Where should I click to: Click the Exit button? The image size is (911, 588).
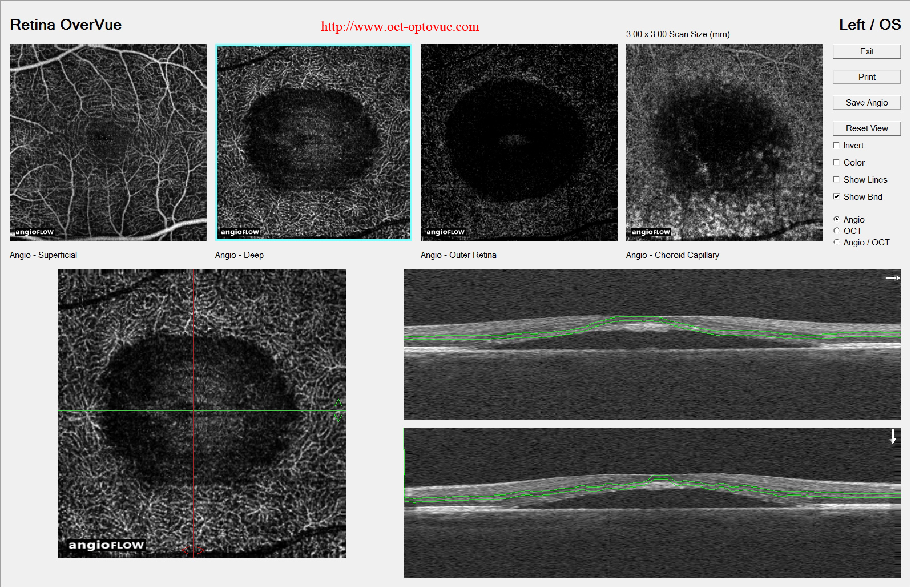click(866, 51)
